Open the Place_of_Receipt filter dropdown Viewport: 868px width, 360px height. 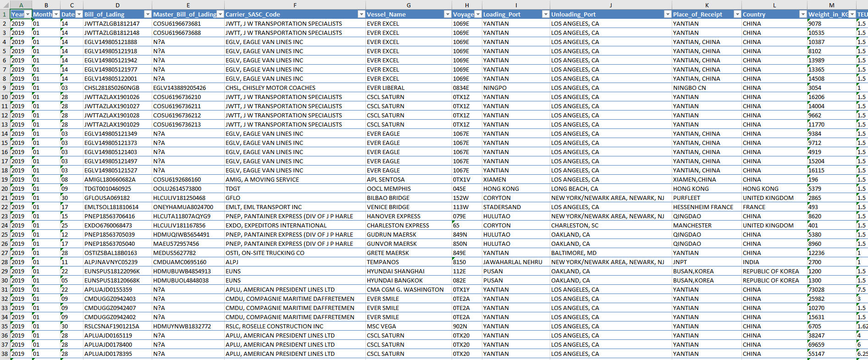737,14
